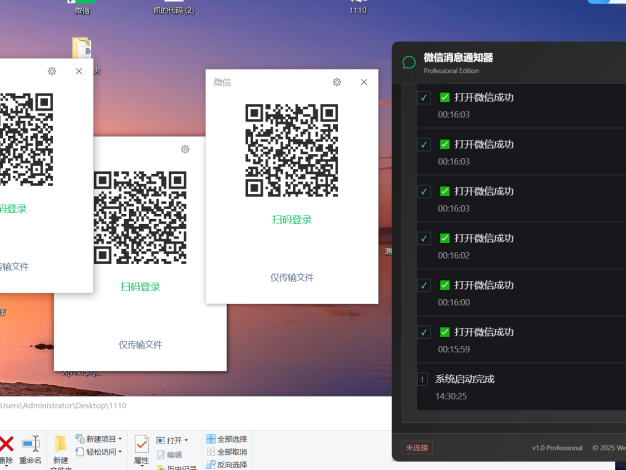Click outlined check icon in the 00:16:02 log row
The image size is (626, 470).
tap(424, 238)
